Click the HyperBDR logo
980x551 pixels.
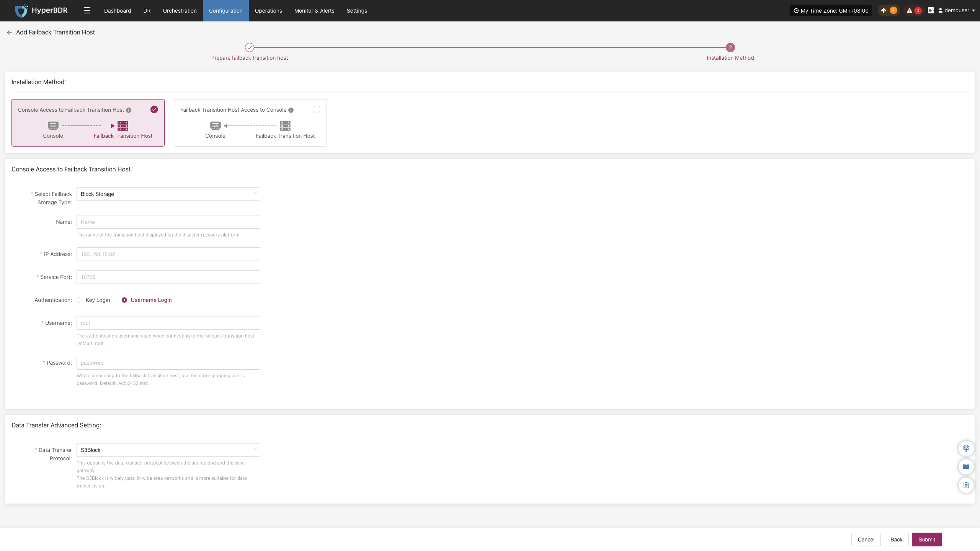[41, 11]
